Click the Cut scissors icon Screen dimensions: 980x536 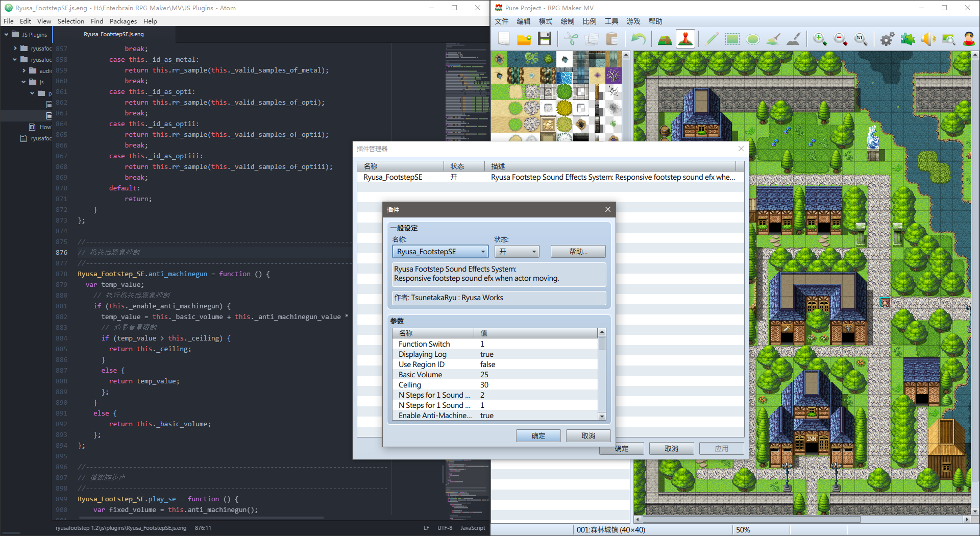click(x=571, y=39)
